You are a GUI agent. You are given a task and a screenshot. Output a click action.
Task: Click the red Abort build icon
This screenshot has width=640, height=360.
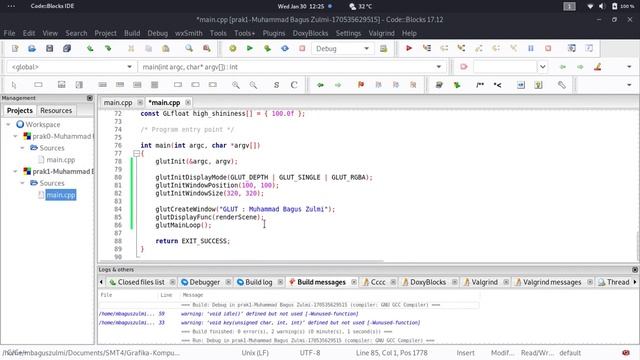302,49
